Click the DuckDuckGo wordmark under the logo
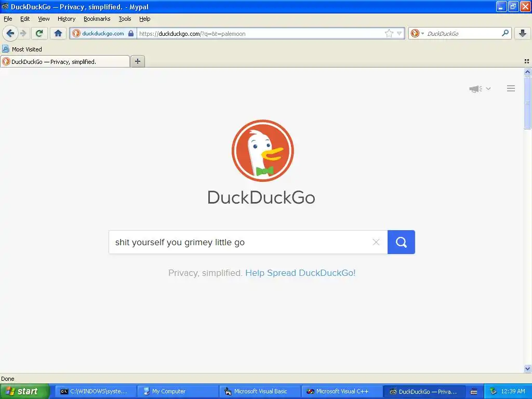Image resolution: width=532 pixels, height=399 pixels. click(x=261, y=197)
